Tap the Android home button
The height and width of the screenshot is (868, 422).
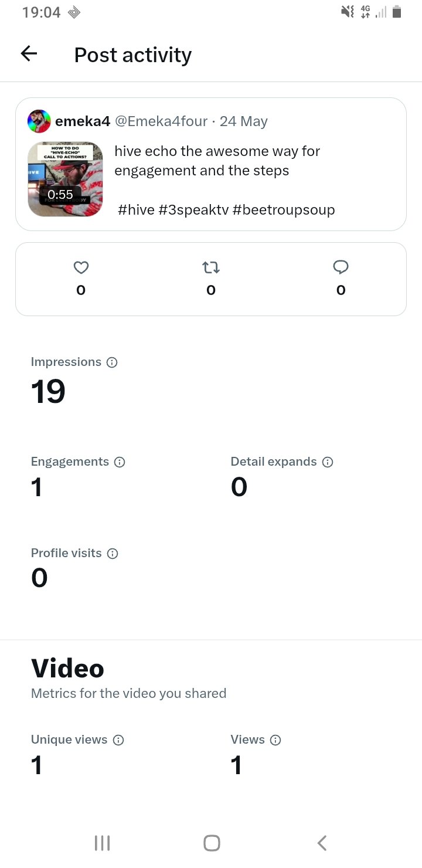212,843
